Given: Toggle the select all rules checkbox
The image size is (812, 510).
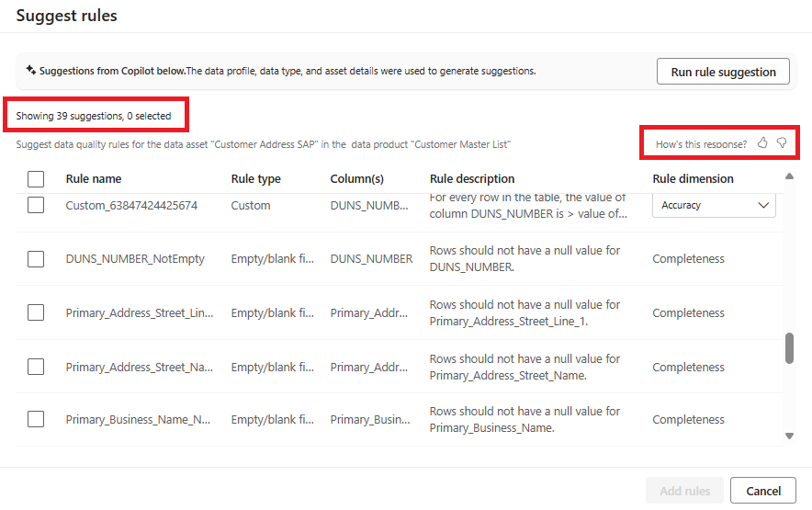Looking at the screenshot, I should click(x=36, y=179).
